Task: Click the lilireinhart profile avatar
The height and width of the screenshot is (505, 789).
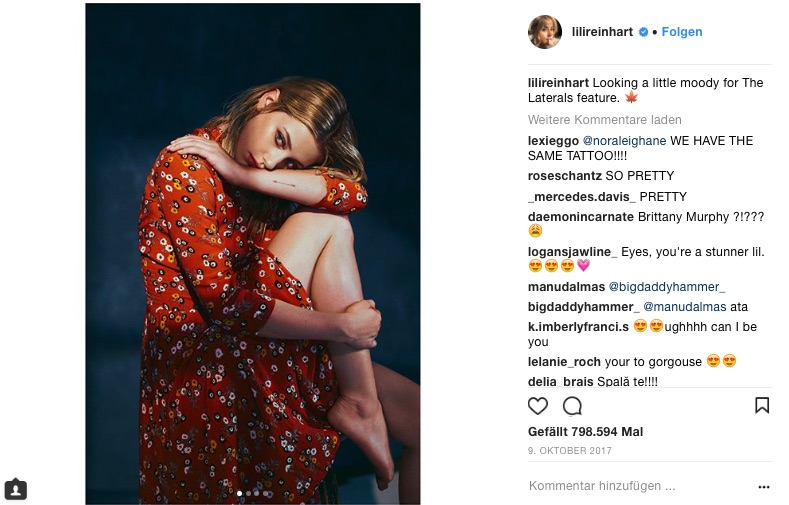Action: pos(545,32)
